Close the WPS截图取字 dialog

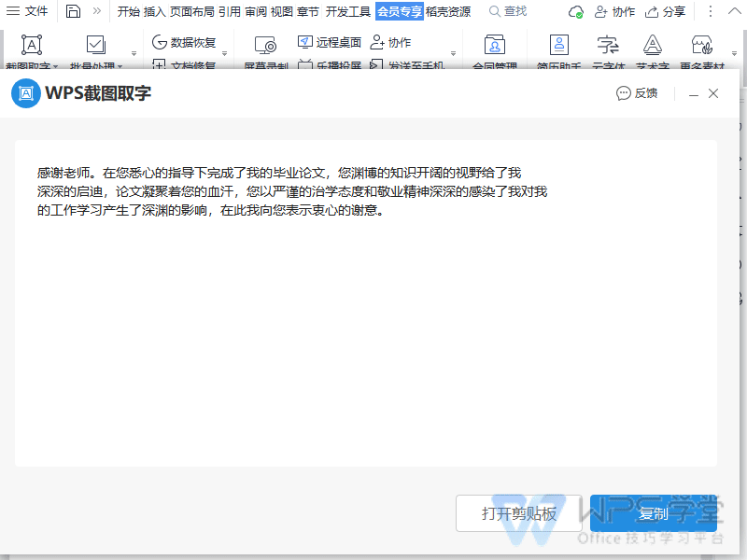click(x=713, y=93)
